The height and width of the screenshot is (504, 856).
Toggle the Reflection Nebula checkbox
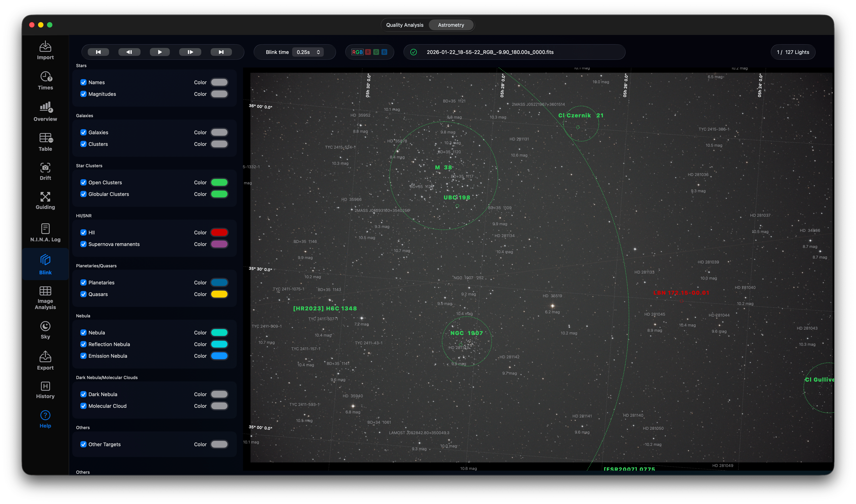coord(83,344)
